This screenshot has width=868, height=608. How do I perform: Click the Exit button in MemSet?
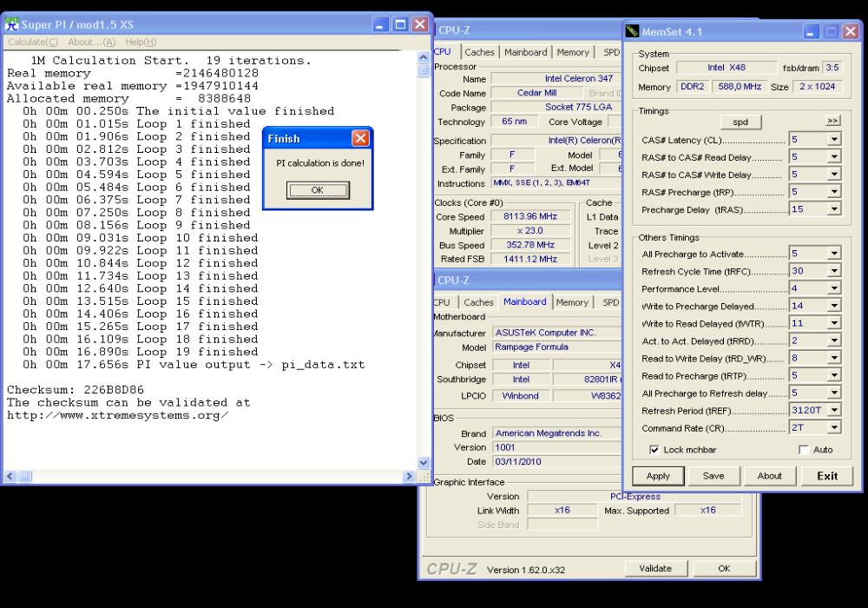pyautogui.click(x=827, y=476)
